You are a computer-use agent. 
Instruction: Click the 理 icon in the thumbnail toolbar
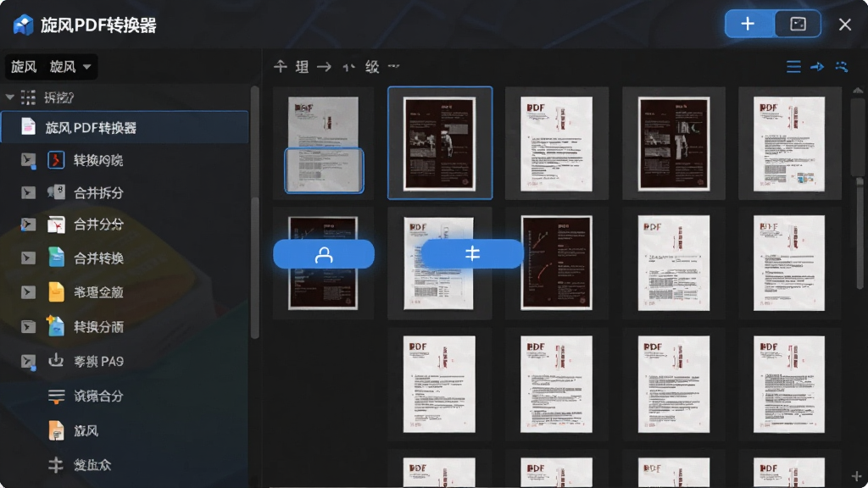click(303, 67)
